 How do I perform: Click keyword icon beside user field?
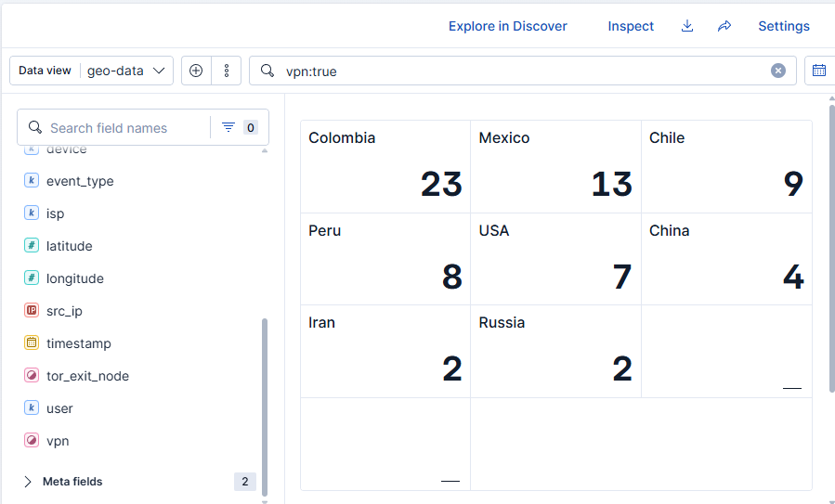pos(32,407)
